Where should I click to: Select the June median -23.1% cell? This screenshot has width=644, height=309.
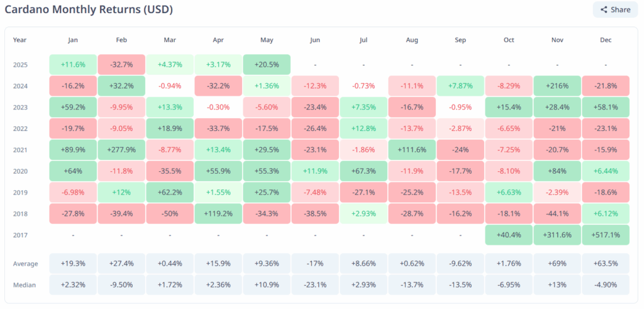(315, 284)
